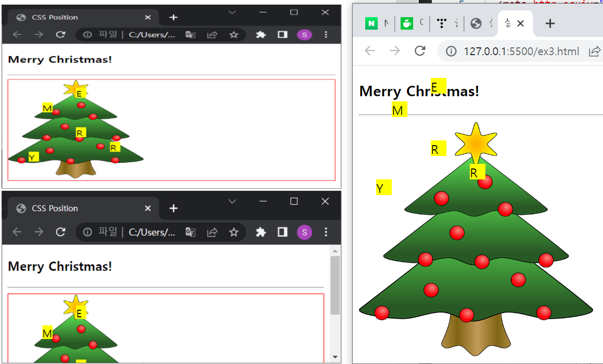Click share icon in bottom-left browser window
The width and height of the screenshot is (603, 364).
[x=212, y=232]
